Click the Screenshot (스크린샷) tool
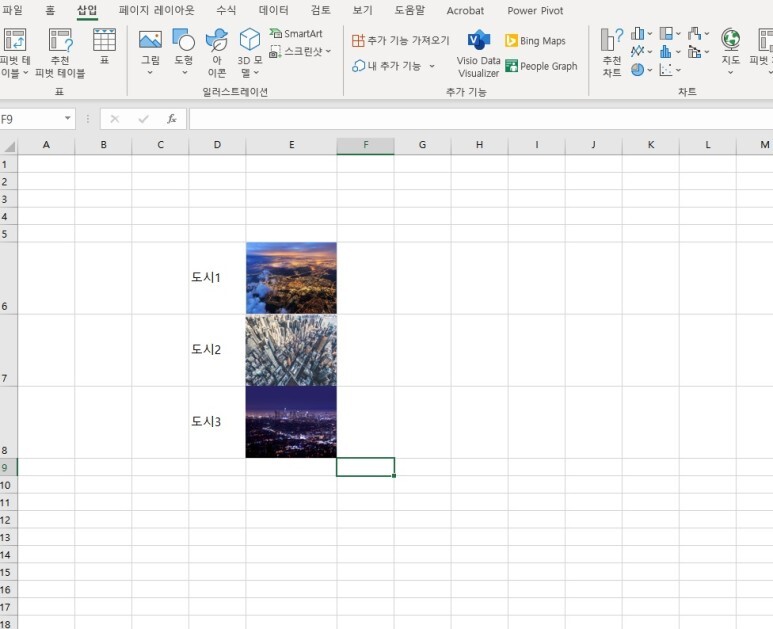This screenshot has height=629, width=773. [300, 51]
